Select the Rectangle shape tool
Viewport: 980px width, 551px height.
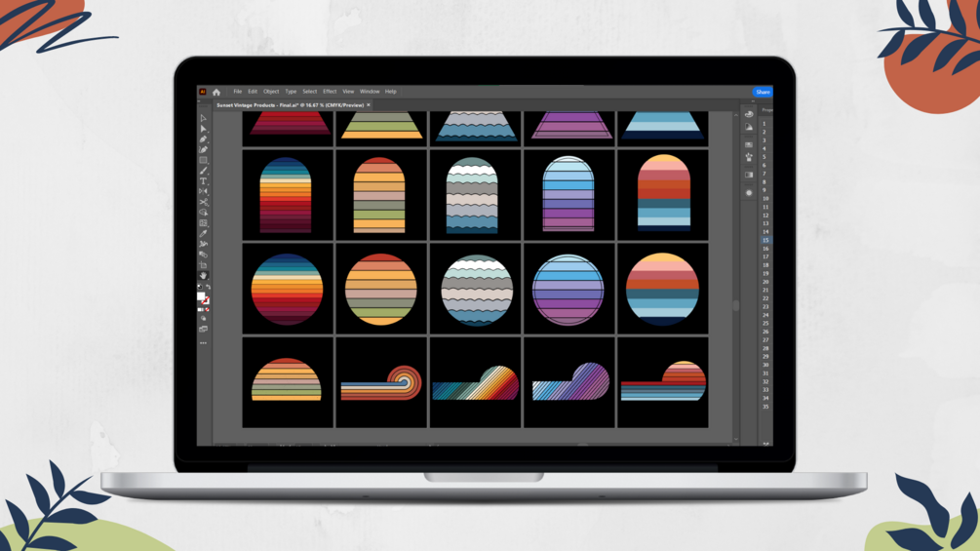tap(203, 160)
